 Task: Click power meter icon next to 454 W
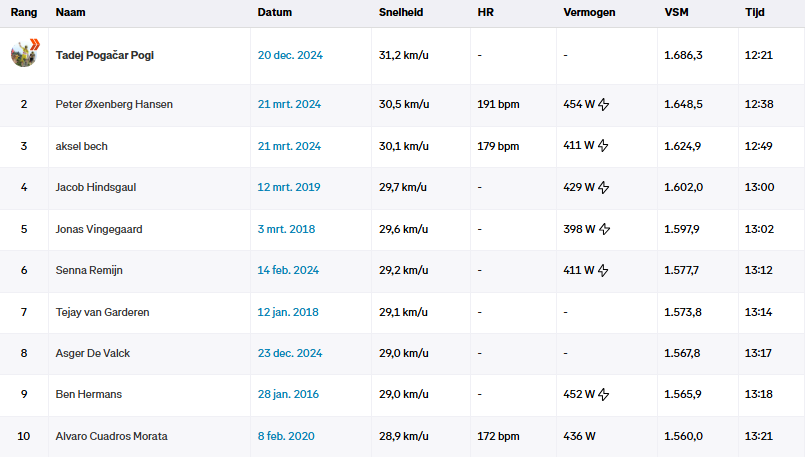click(x=604, y=104)
